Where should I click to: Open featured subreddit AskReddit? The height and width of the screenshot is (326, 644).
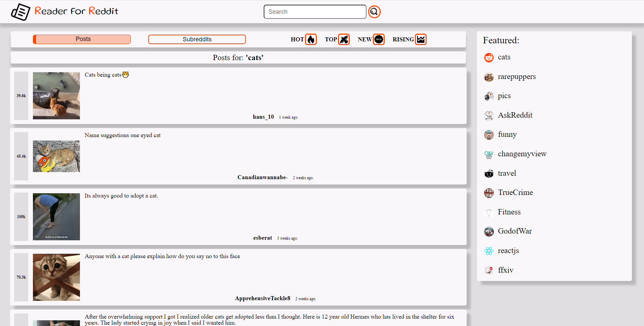pos(515,115)
